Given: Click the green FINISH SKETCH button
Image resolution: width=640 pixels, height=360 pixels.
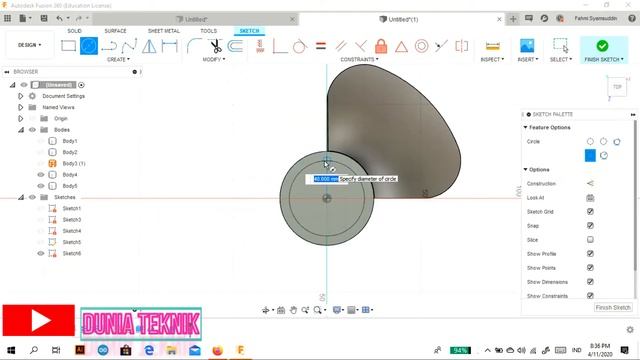Looking at the screenshot, I should (x=604, y=50).
